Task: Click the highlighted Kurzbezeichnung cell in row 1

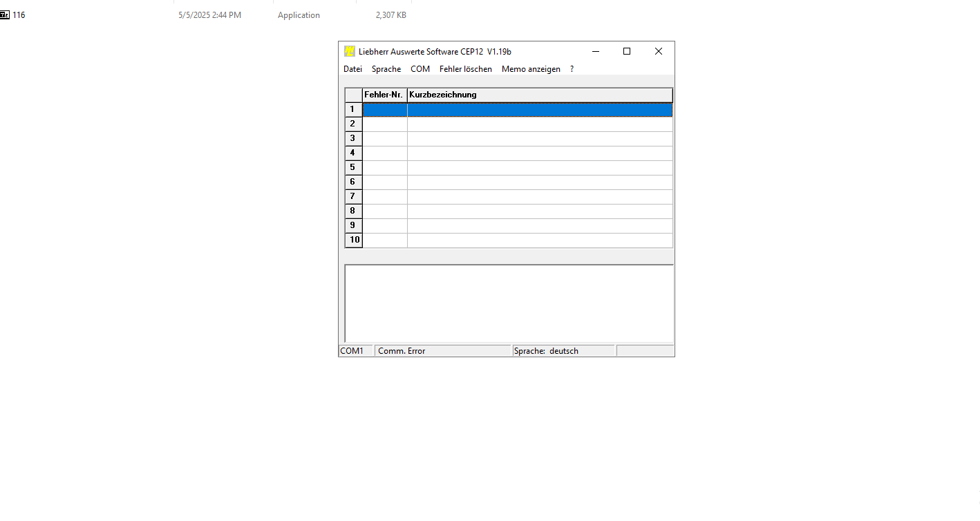Action: pyautogui.click(x=540, y=109)
